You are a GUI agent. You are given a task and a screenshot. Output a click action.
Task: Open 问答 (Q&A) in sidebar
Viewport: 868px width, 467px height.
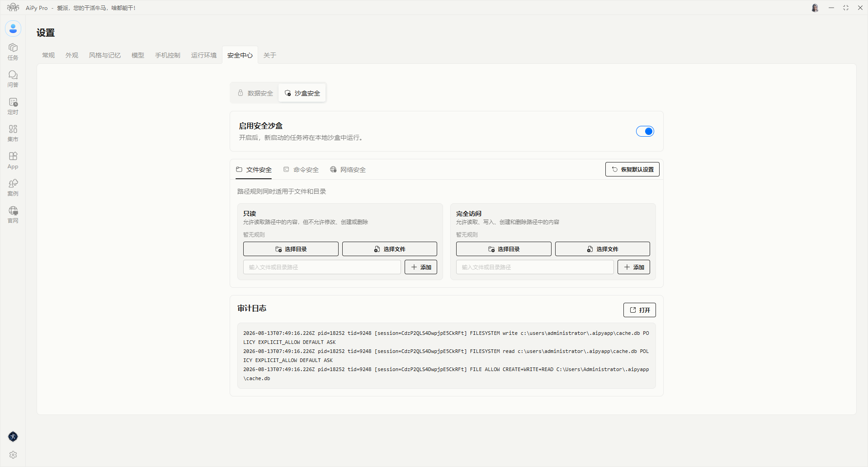pos(13,79)
